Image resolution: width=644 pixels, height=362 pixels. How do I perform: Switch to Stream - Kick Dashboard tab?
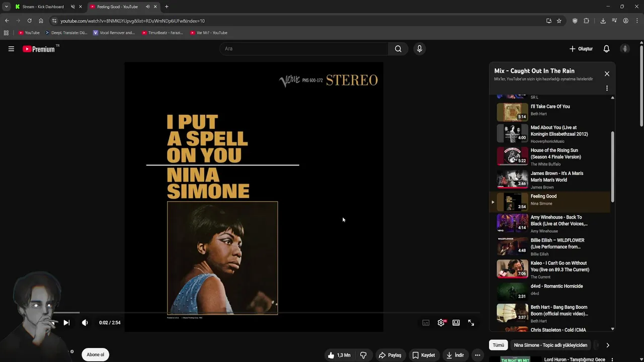pos(43,7)
